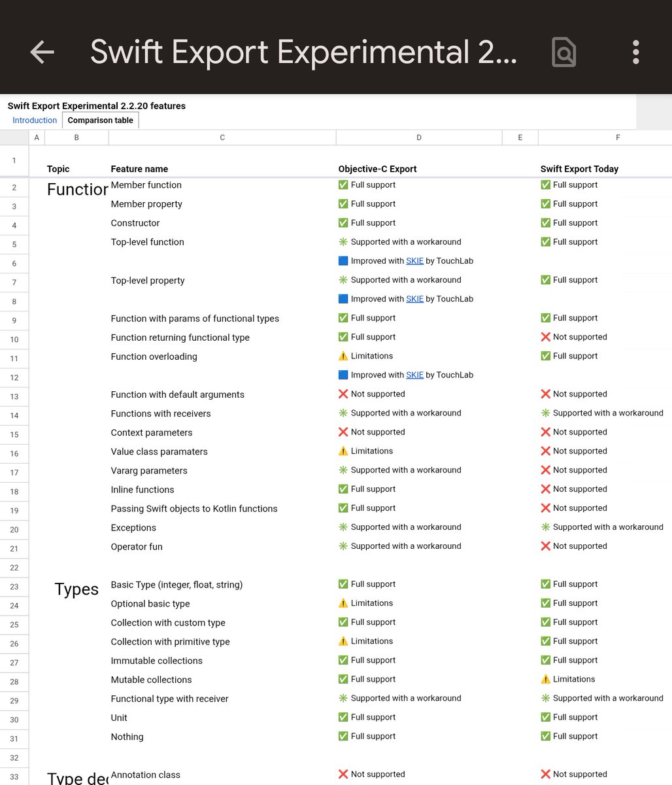Image resolution: width=672 pixels, height=785 pixels.
Task: Click the 'Context parameters' cell
Action: 152,432
